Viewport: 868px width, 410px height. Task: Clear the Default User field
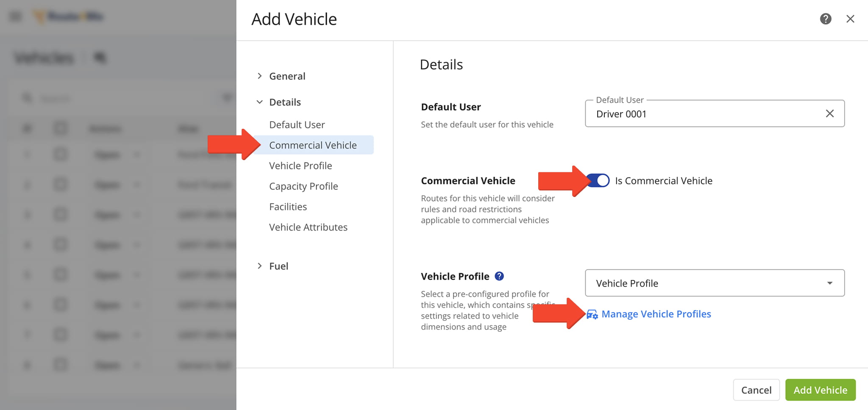(829, 114)
